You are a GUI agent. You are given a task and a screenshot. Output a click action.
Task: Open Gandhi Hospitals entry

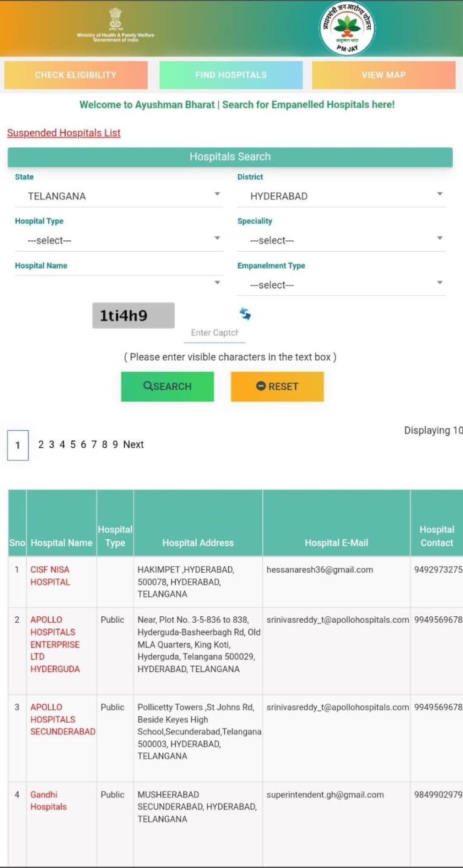48,801
